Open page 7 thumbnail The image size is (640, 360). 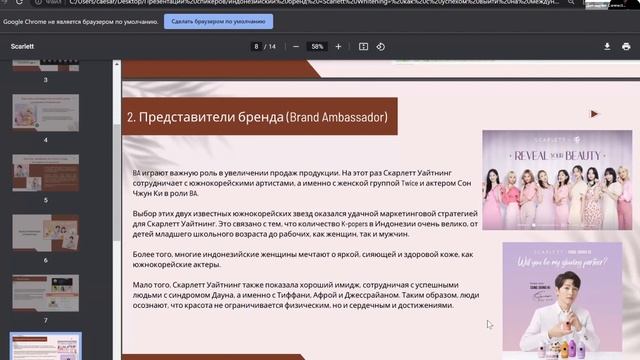point(46,293)
